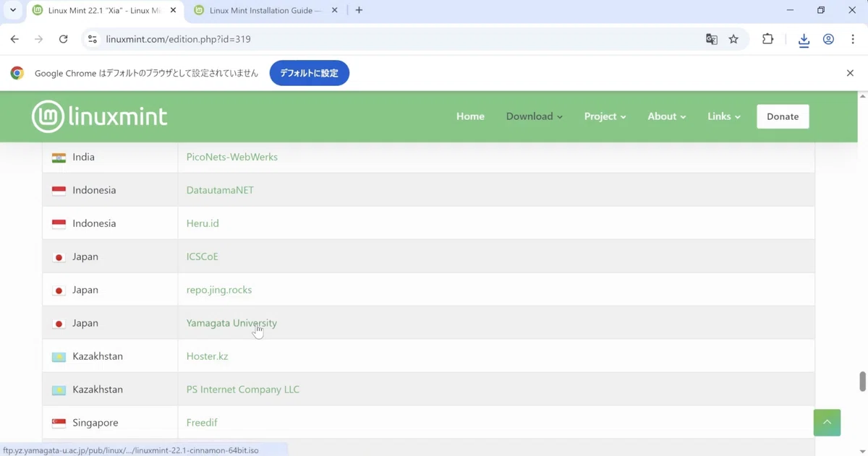The width and height of the screenshot is (868, 456).
Task: Open the Freedif mirror link
Action: [202, 423]
